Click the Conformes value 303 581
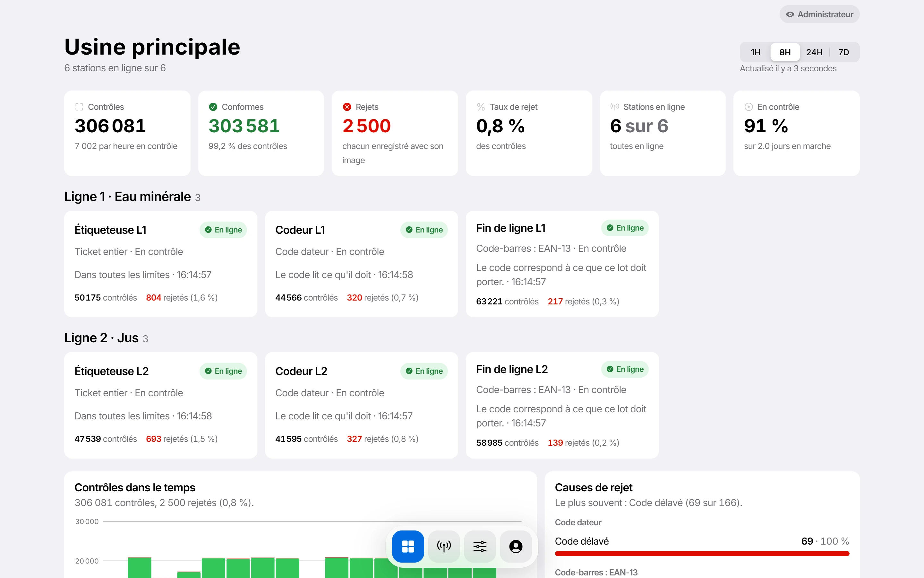Viewport: 924px width, 578px height. [244, 126]
